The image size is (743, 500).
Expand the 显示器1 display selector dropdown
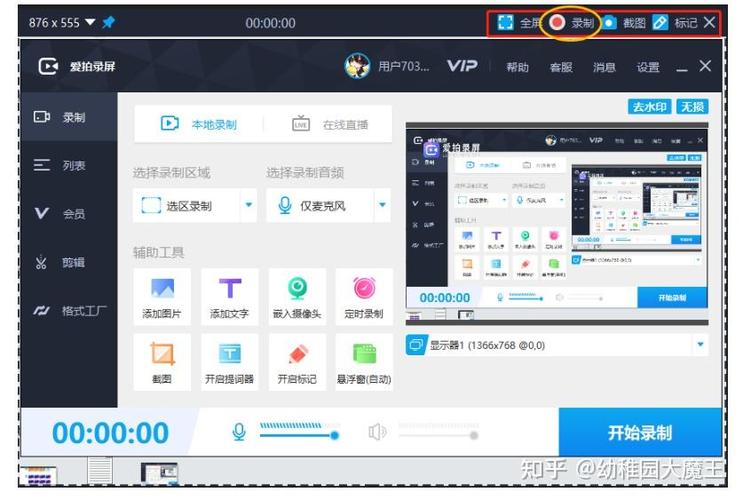pyautogui.click(x=700, y=345)
